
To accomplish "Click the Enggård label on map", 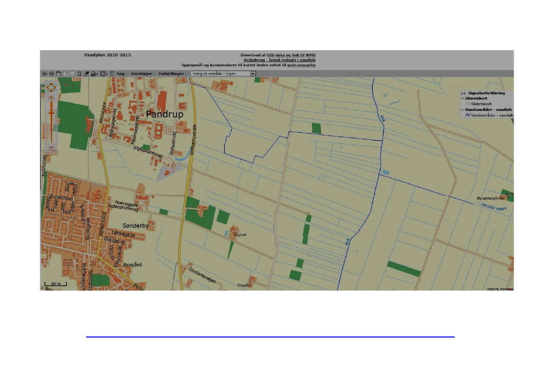I will point(244,285).
